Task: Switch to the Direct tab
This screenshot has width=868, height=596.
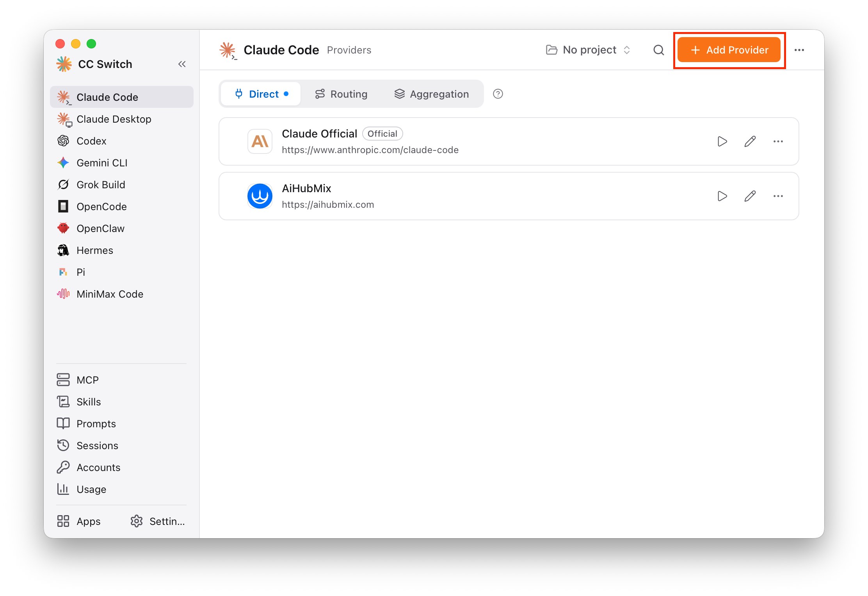Action: [261, 94]
